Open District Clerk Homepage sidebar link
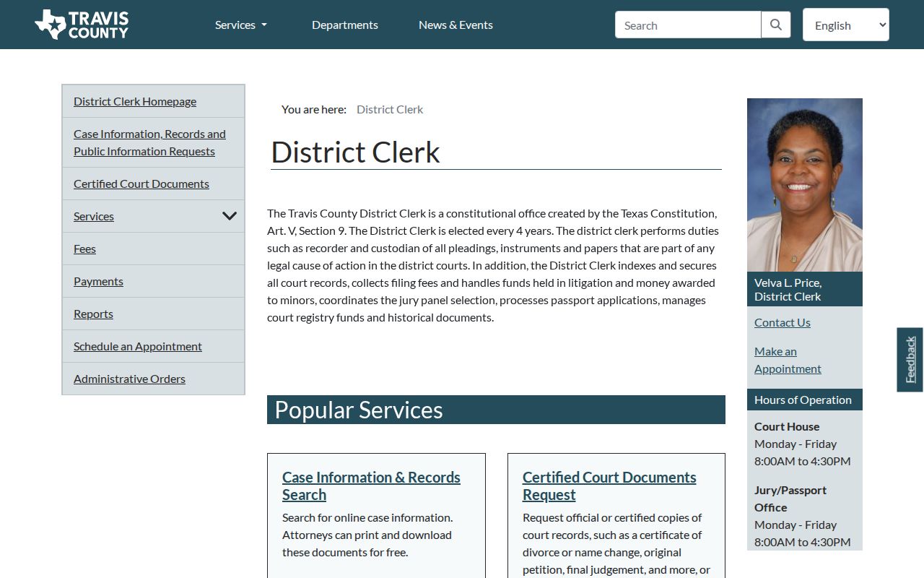This screenshot has width=924, height=578. coord(135,101)
